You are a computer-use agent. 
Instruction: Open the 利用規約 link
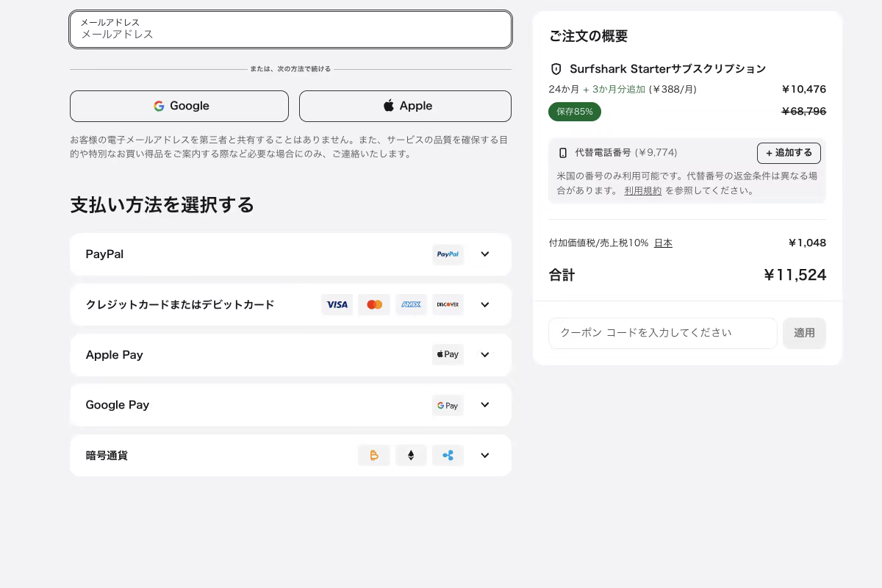point(643,190)
